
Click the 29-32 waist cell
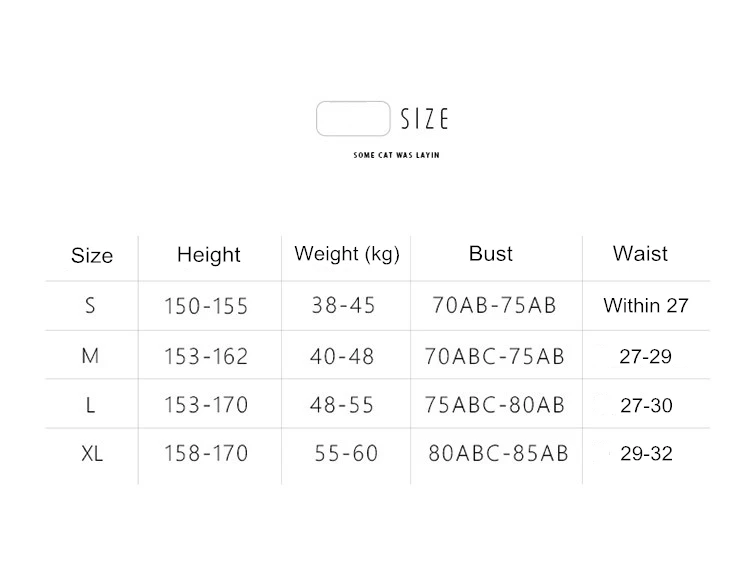(646, 453)
